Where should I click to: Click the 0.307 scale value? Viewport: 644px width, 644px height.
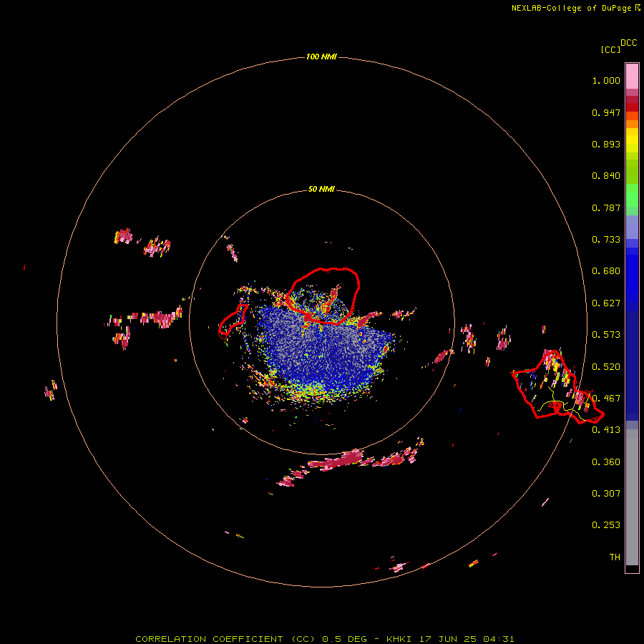[606, 494]
